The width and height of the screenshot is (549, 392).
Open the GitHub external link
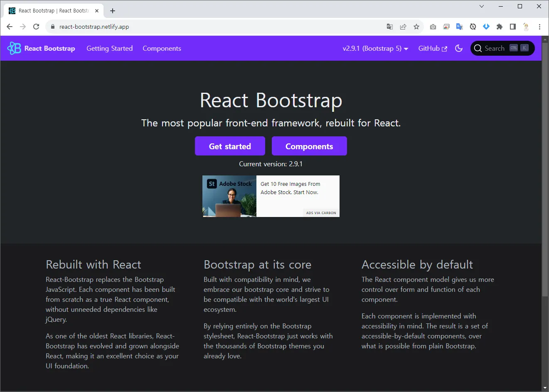[x=432, y=48]
